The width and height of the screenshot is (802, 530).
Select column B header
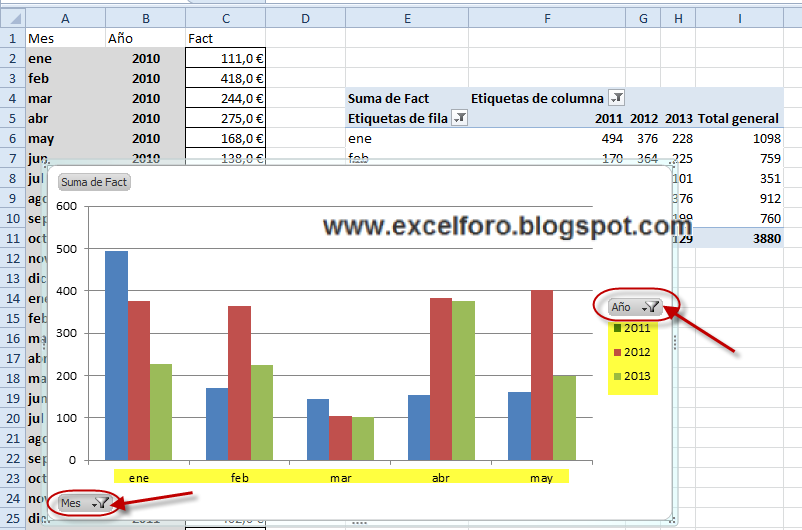point(146,18)
